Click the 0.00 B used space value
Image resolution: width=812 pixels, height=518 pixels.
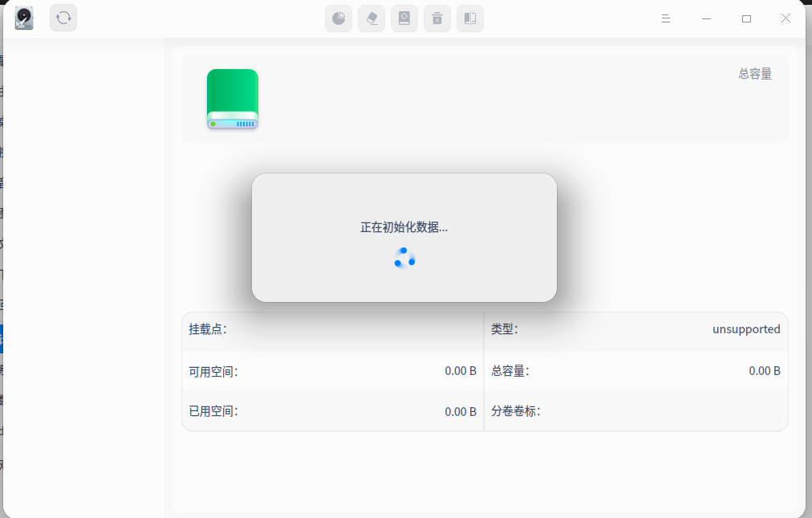[x=461, y=412]
